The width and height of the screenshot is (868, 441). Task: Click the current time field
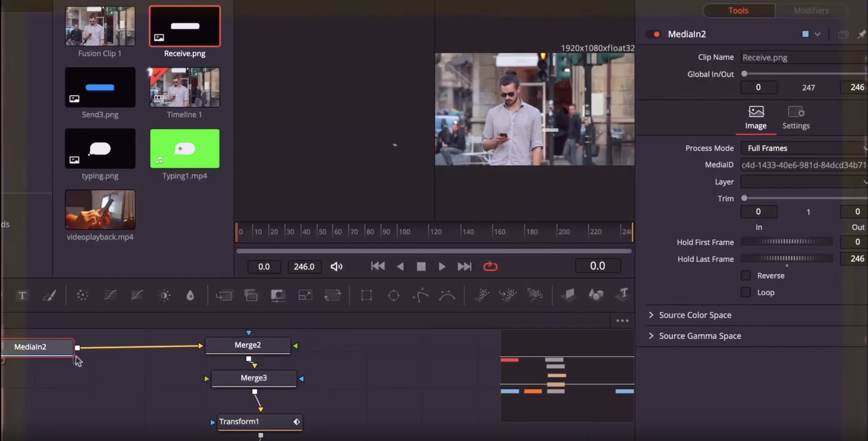coord(598,266)
